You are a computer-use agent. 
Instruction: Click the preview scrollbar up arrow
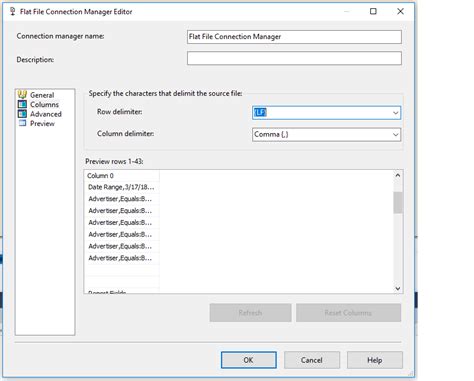click(x=398, y=175)
